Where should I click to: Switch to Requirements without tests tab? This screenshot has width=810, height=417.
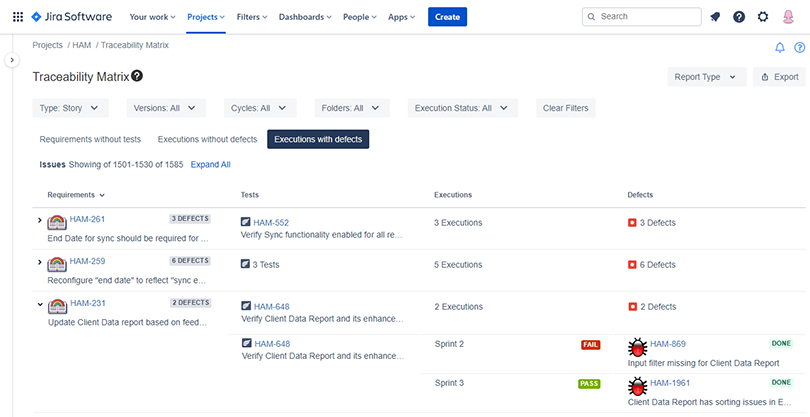[89, 139]
